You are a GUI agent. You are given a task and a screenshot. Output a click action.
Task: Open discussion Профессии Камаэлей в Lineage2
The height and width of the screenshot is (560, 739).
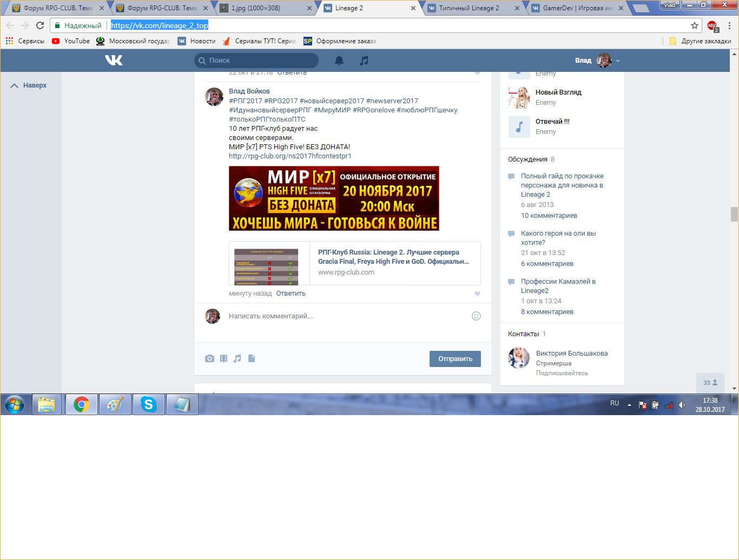click(x=558, y=286)
